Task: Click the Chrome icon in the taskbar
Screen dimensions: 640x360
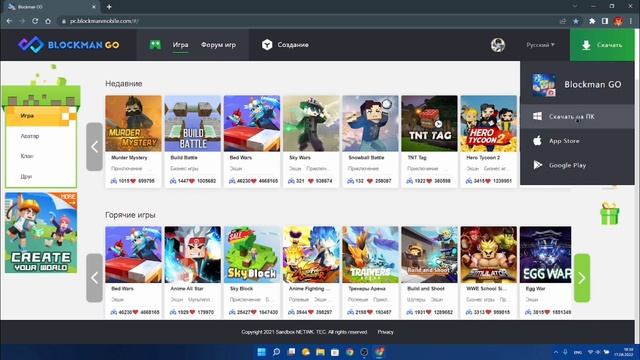Action: pos(350,352)
